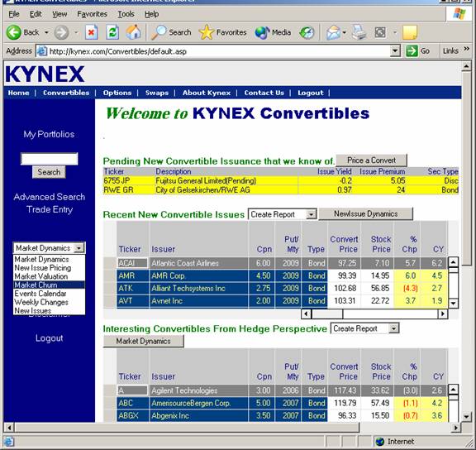Open History clock icon
Screen dimensions: 476x450
(x=307, y=32)
